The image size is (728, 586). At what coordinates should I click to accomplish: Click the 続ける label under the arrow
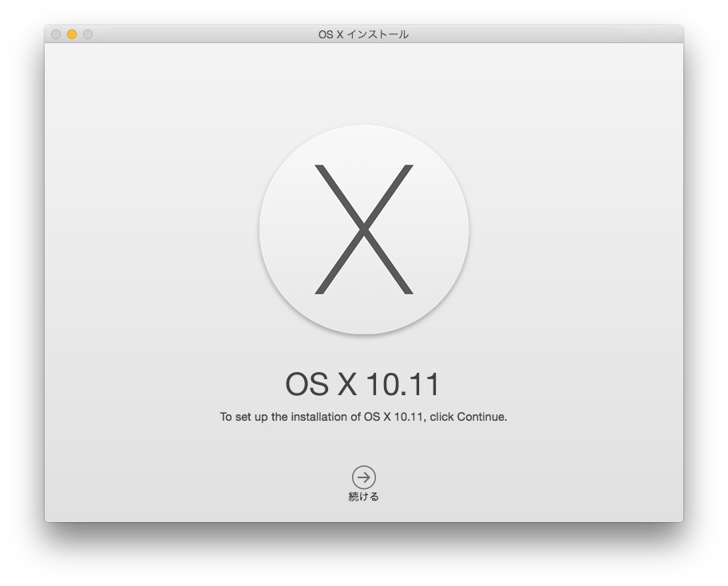tap(363, 497)
